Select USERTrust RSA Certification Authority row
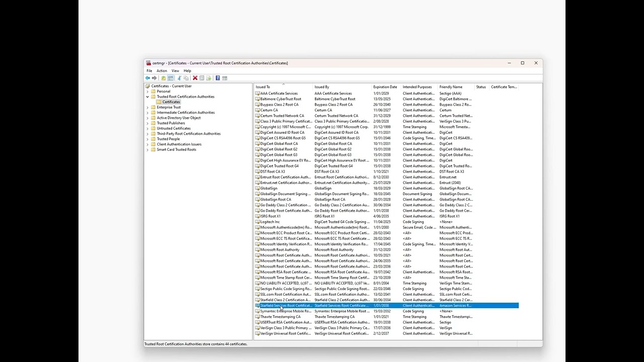 (x=386, y=322)
